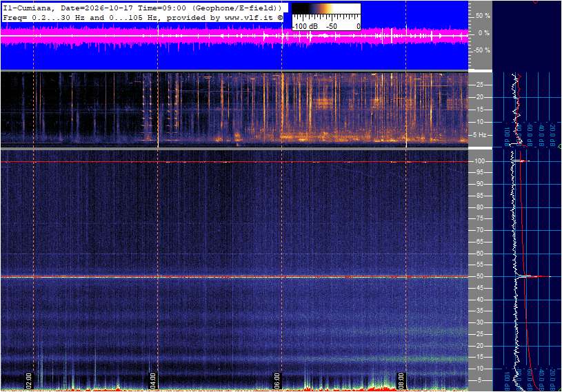Click the 90 frequency axis label

479,184
